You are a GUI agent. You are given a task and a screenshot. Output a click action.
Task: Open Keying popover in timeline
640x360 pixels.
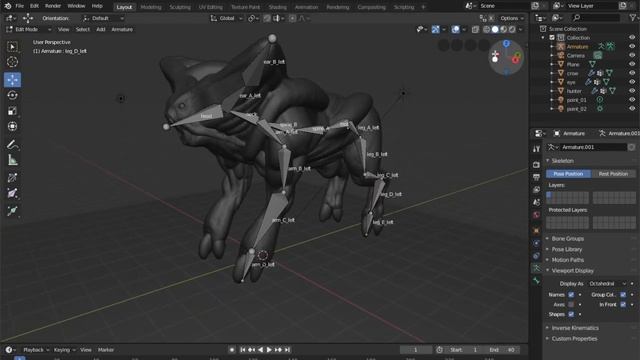click(64, 350)
